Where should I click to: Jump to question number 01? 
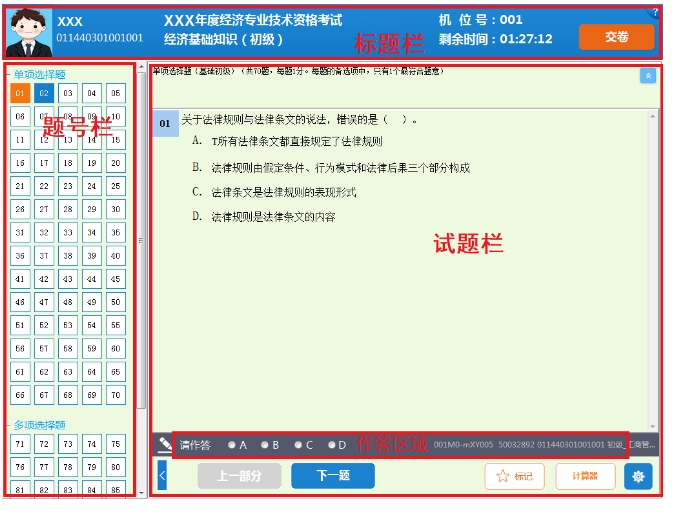pos(20,94)
